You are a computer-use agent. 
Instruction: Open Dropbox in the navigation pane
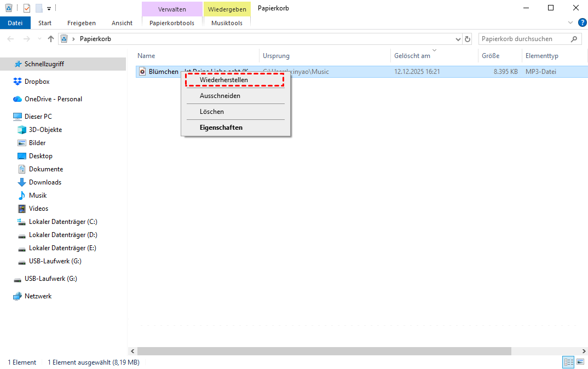pyautogui.click(x=37, y=82)
